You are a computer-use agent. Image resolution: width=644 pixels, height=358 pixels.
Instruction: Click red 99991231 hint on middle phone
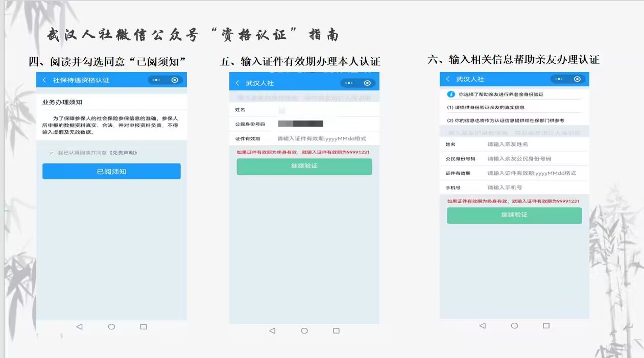(x=303, y=152)
